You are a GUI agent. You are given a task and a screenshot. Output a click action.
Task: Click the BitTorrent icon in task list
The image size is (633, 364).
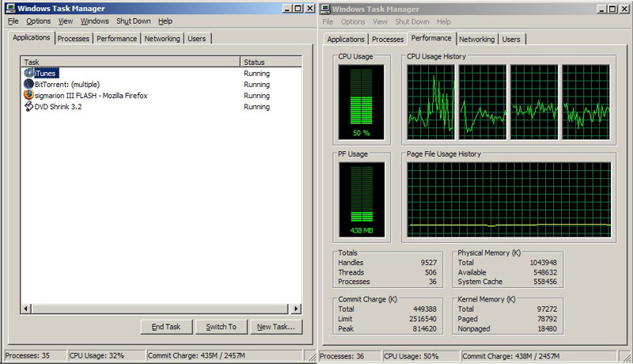coord(28,84)
